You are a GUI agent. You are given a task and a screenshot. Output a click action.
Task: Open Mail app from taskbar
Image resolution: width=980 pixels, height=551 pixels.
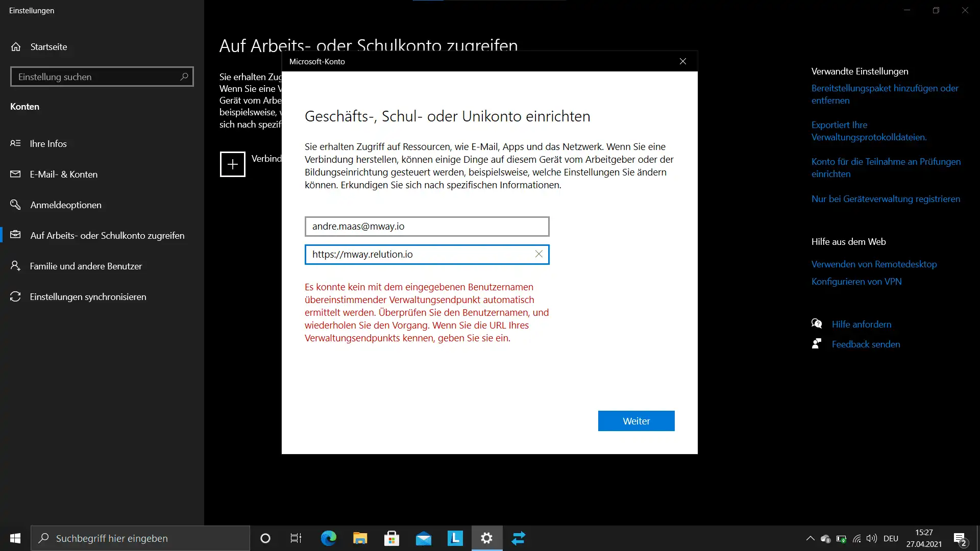[423, 538]
